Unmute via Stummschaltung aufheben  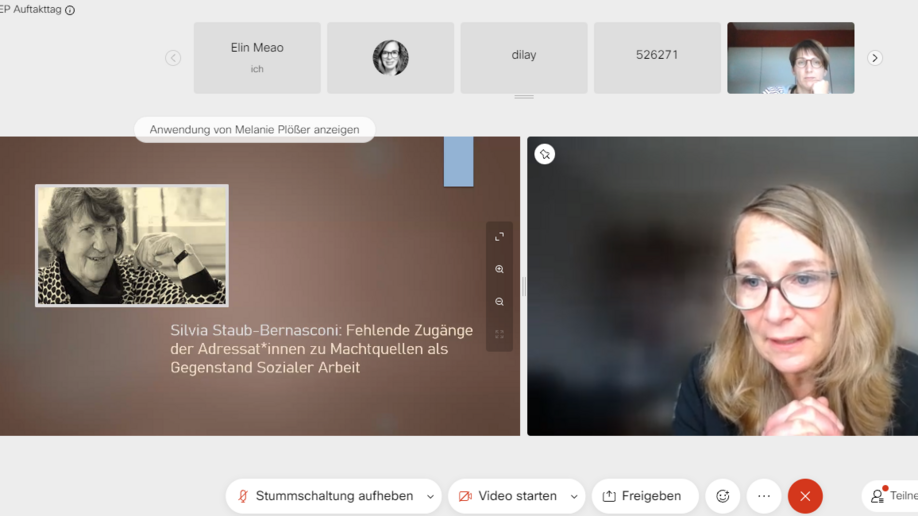[x=324, y=496]
